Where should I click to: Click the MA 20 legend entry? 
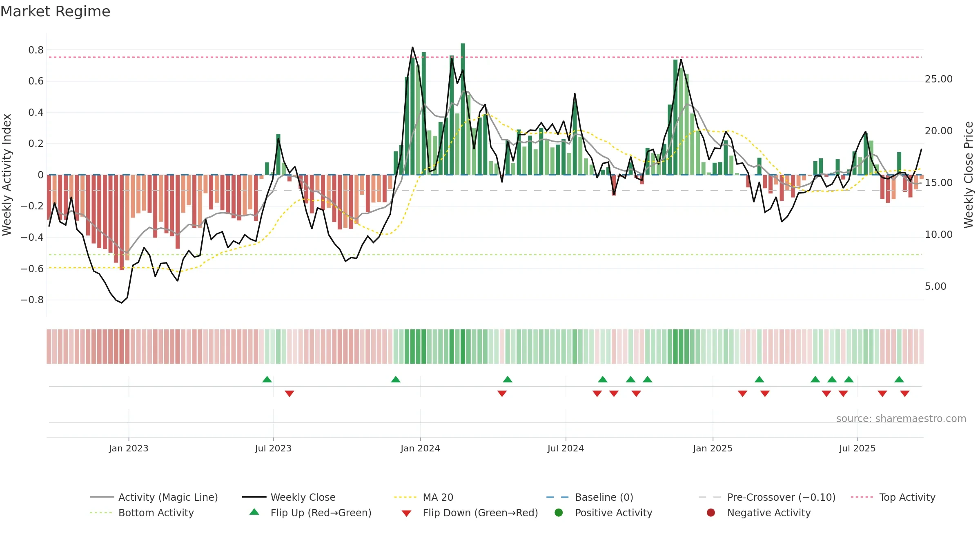pos(424,497)
